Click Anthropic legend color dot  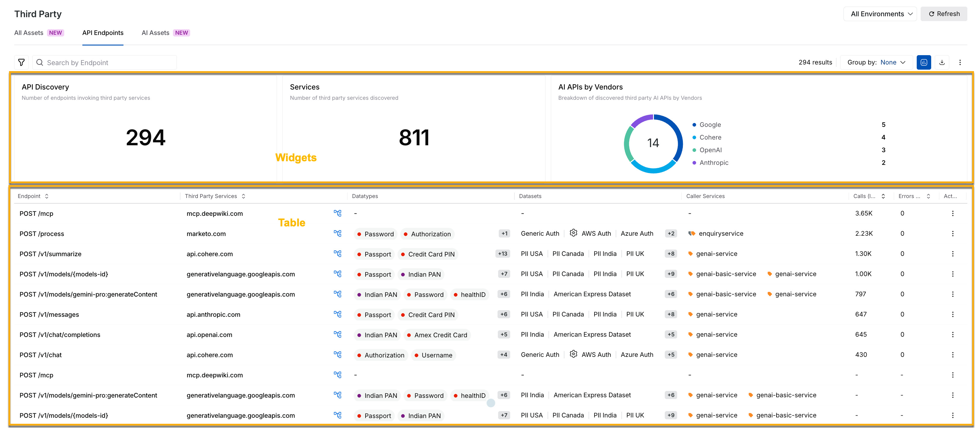coord(694,163)
